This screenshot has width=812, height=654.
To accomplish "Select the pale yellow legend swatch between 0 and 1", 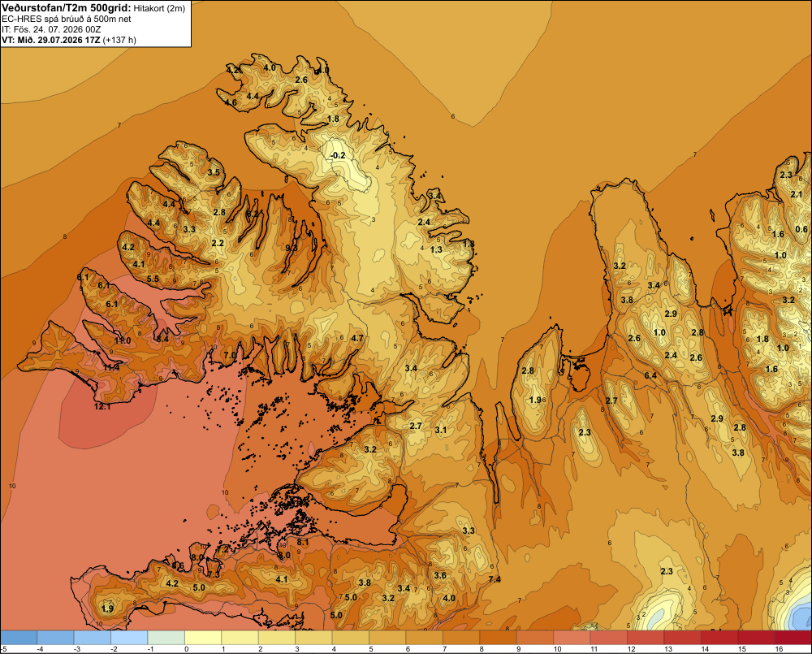I will [203, 638].
